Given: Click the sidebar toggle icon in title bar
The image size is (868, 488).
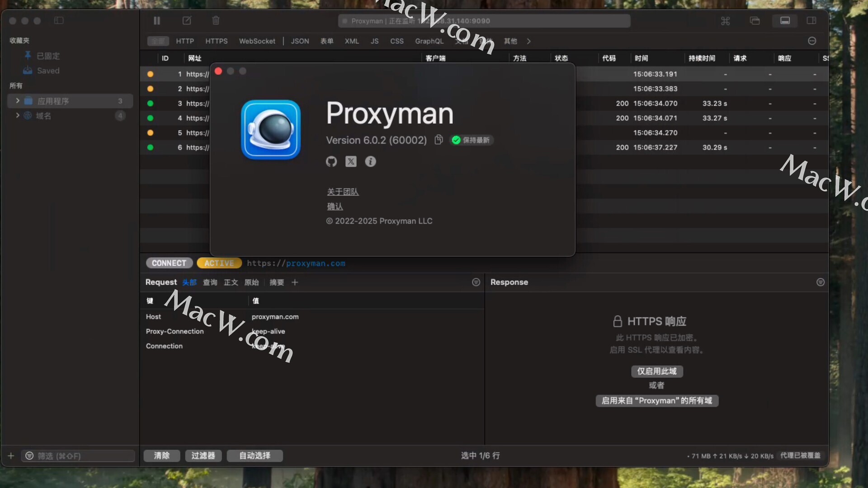Looking at the screenshot, I should click(x=59, y=21).
